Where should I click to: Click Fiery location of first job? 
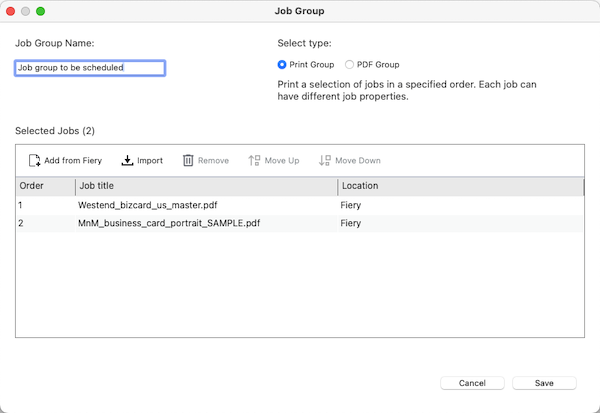click(351, 205)
